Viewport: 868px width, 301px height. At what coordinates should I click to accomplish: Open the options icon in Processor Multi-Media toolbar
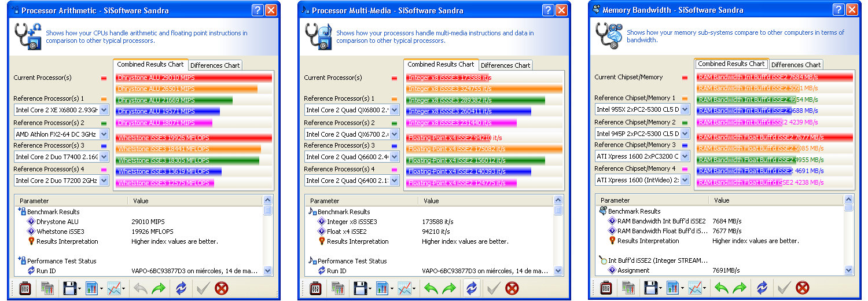315,288
